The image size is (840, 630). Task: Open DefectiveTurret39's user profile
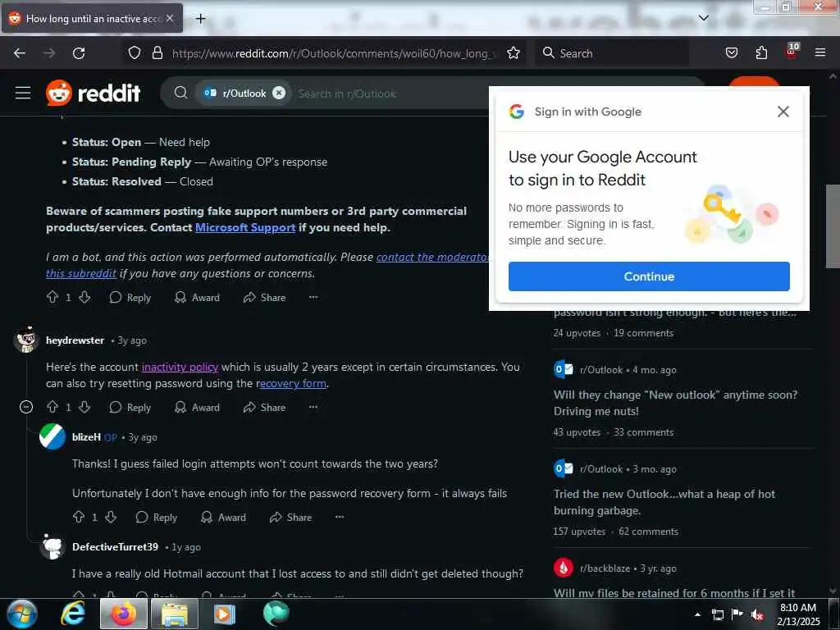115,547
